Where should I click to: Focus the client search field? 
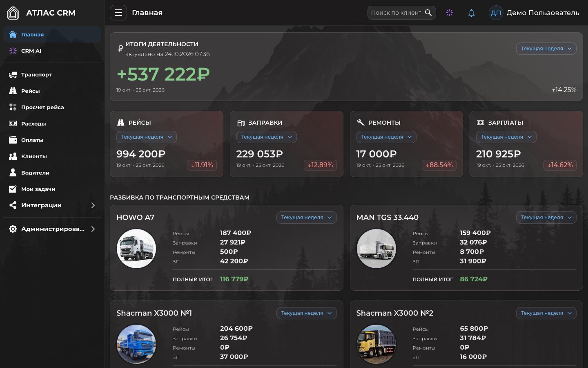tap(402, 13)
